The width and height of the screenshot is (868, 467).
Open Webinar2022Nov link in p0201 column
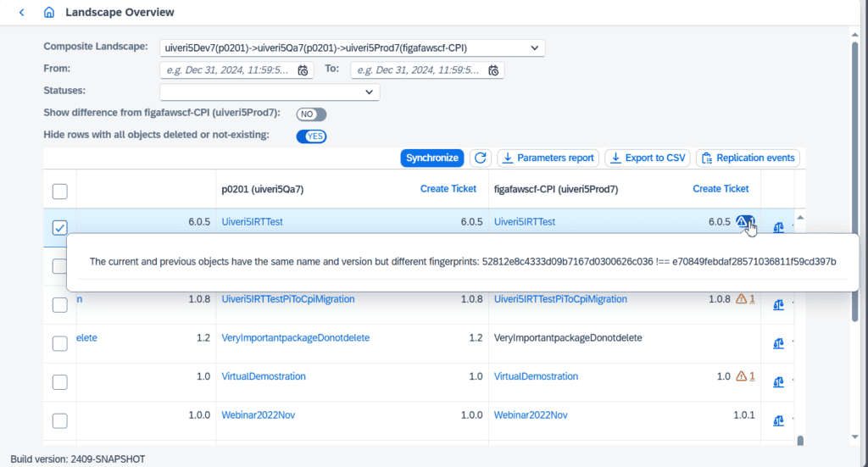(x=258, y=415)
